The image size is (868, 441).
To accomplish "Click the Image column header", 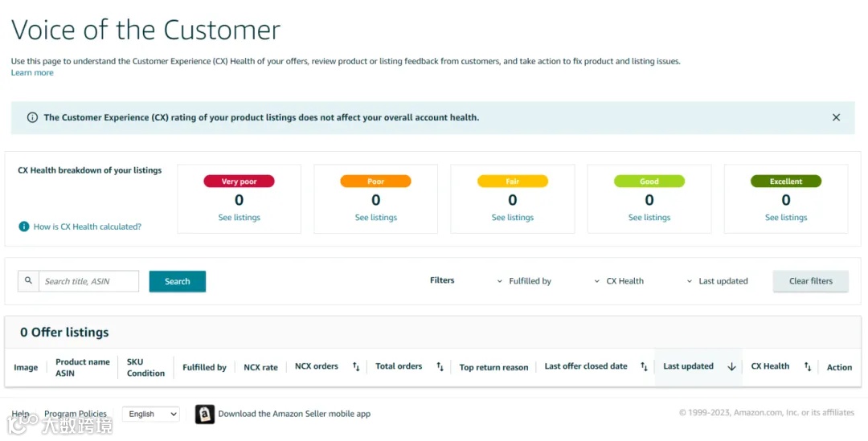I will tap(26, 367).
